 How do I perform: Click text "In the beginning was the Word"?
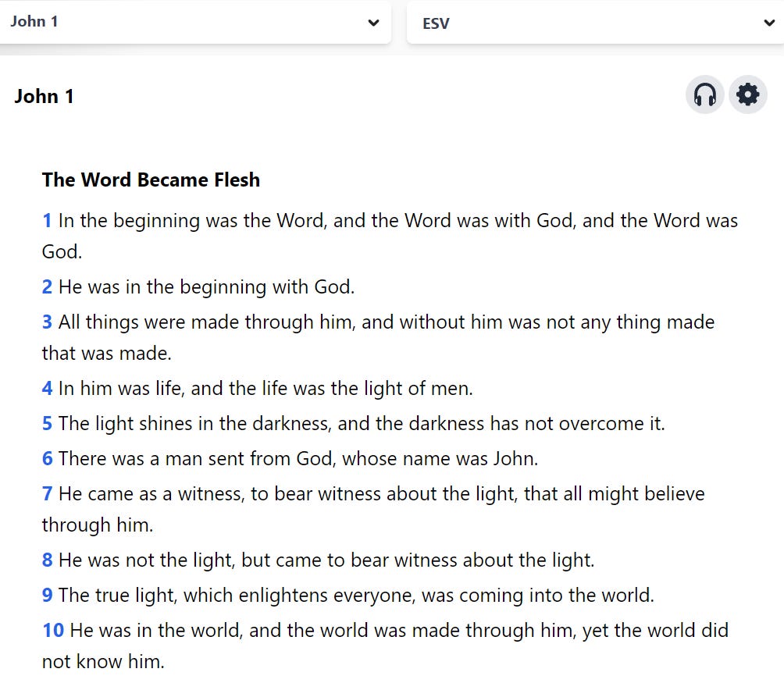(193, 220)
